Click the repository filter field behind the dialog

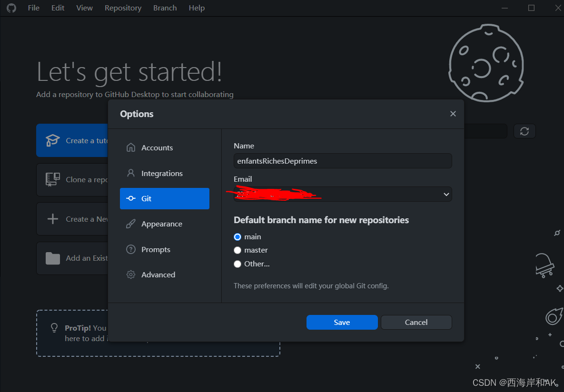[x=485, y=131]
